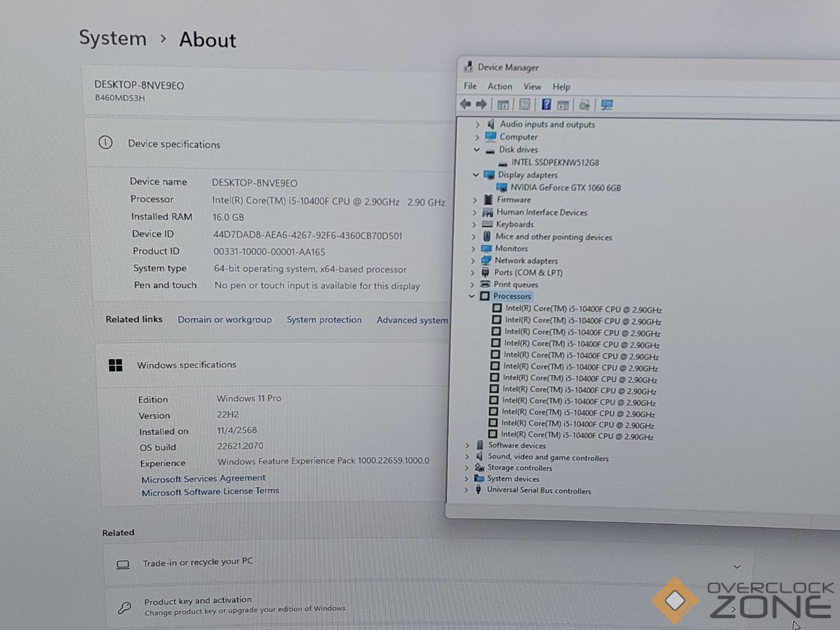The width and height of the screenshot is (840, 630).
Task: Collapse the Disk drives node
Action: tap(477, 150)
